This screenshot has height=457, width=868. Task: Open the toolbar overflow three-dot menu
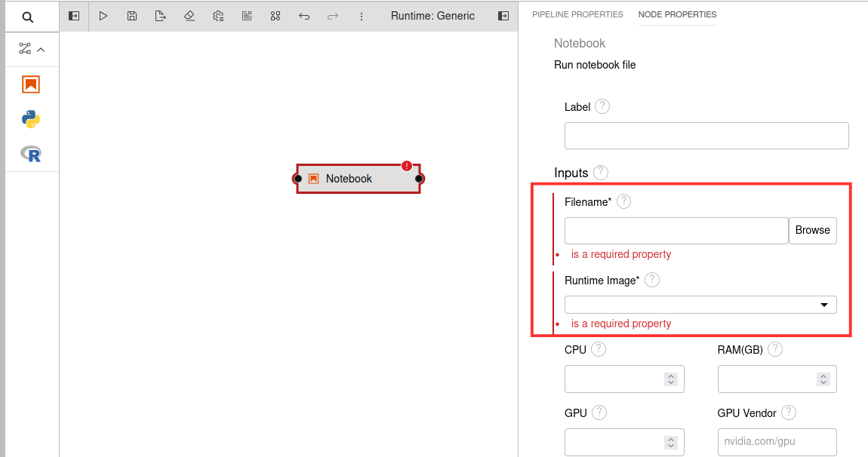[x=362, y=16]
